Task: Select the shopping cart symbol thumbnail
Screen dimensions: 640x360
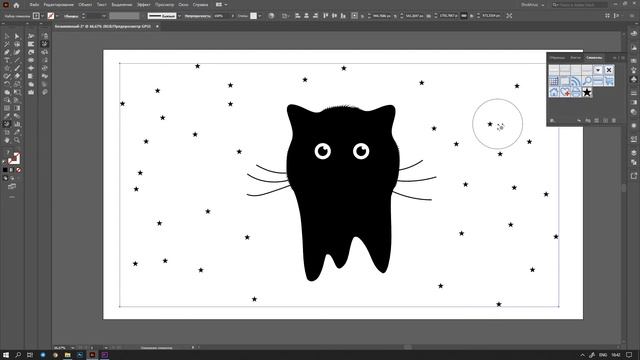Action: (x=609, y=81)
